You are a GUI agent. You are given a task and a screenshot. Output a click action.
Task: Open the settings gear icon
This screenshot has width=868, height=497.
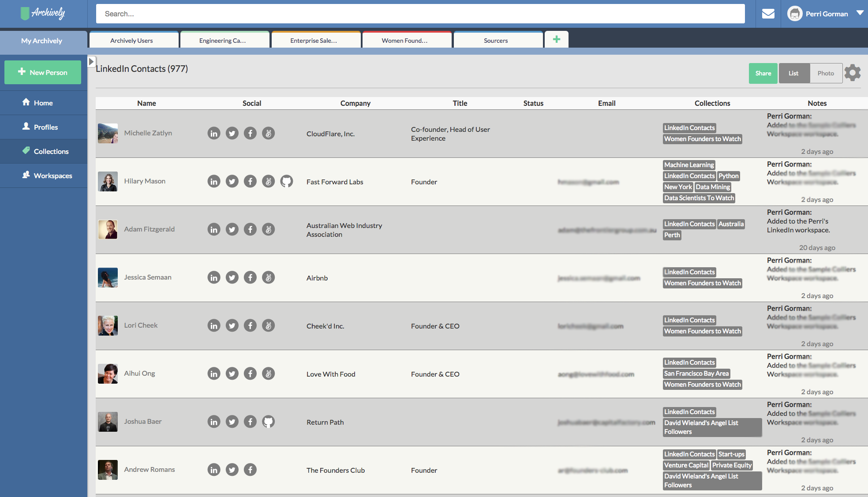[852, 73]
